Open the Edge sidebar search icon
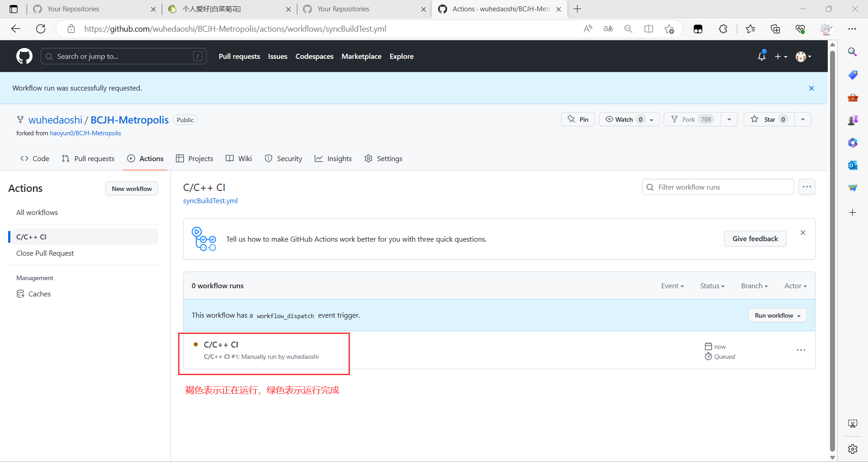 point(853,52)
